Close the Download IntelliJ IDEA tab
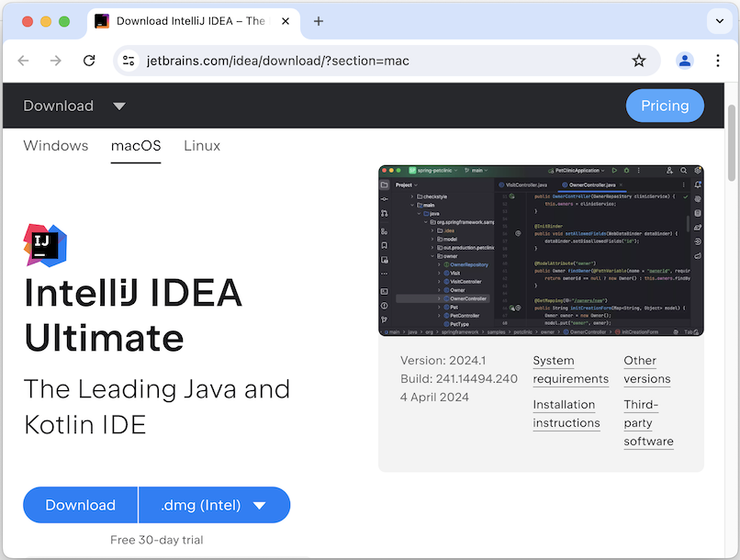 286,21
